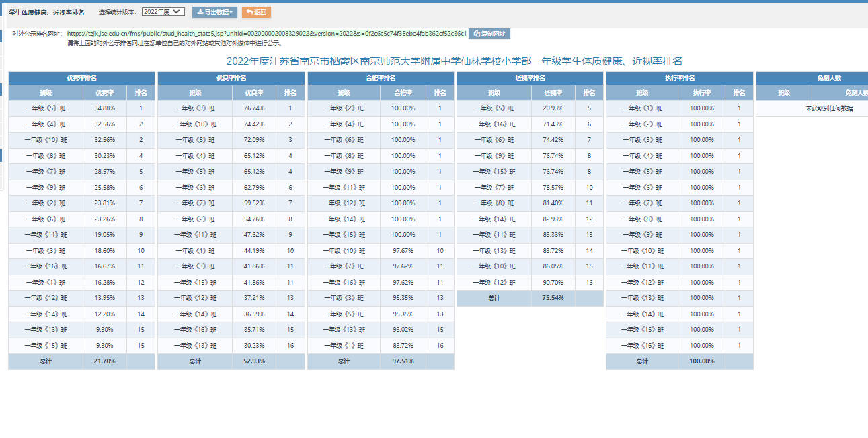Click 一年级《9》班 in the 优良率排名 table
This screenshot has width=868, height=438.
[195, 108]
